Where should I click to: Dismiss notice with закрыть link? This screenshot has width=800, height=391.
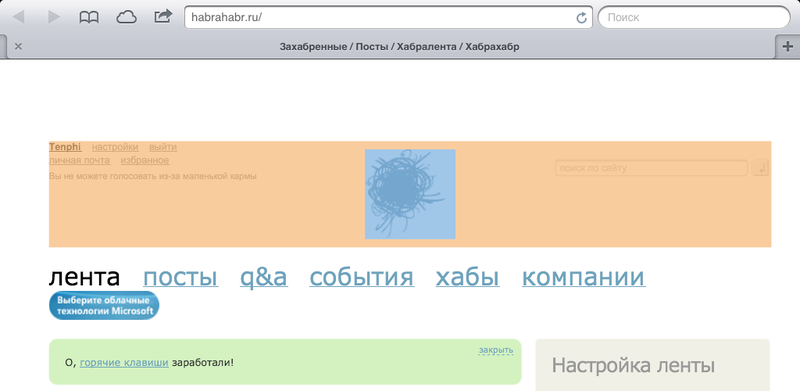click(496, 350)
